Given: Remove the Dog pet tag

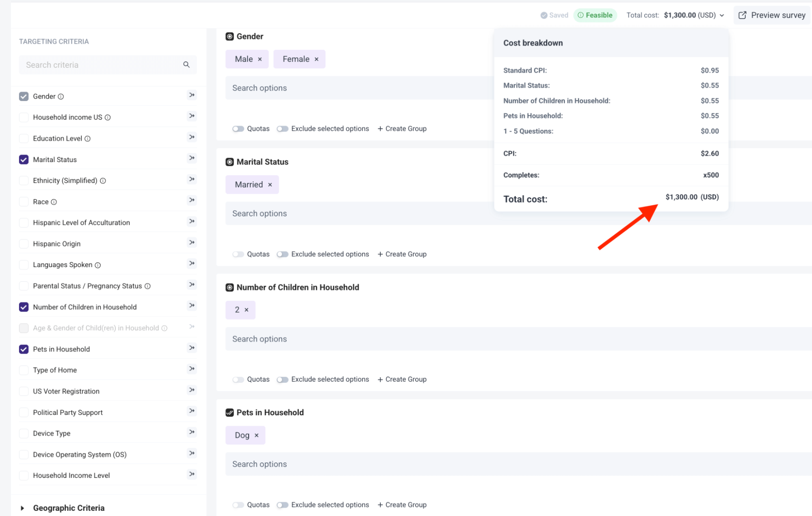Looking at the screenshot, I should (x=257, y=435).
